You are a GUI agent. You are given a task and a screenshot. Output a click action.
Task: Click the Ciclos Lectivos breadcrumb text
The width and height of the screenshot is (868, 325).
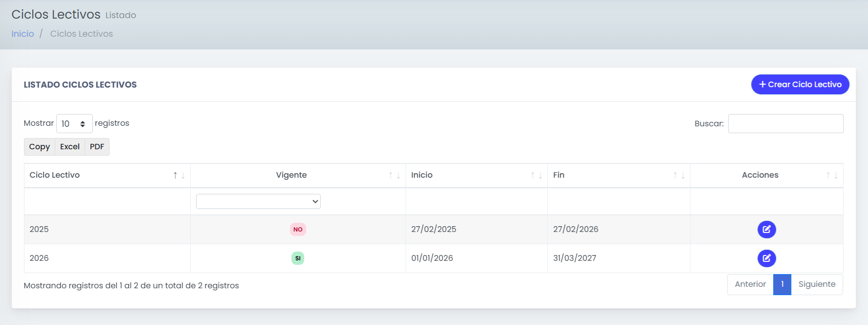82,34
